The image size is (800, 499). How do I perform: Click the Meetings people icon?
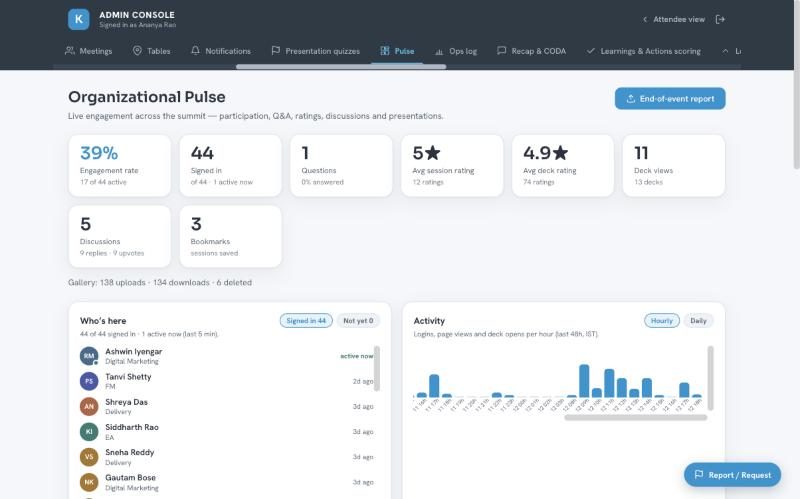click(69, 51)
